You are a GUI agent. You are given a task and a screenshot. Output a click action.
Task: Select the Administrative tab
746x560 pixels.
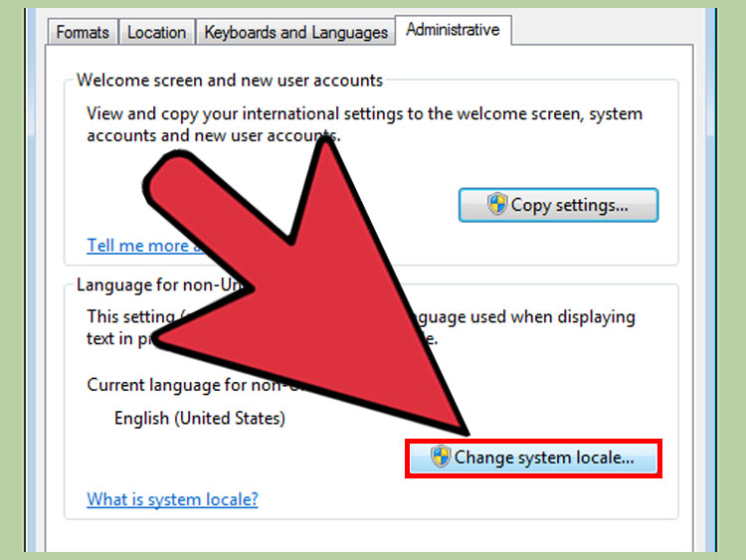point(453,30)
